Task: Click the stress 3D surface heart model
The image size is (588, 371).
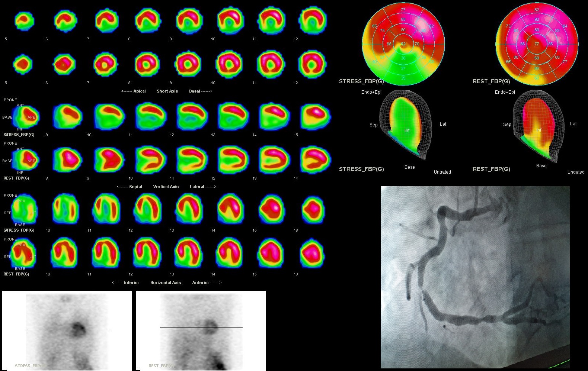Action: click(x=405, y=125)
